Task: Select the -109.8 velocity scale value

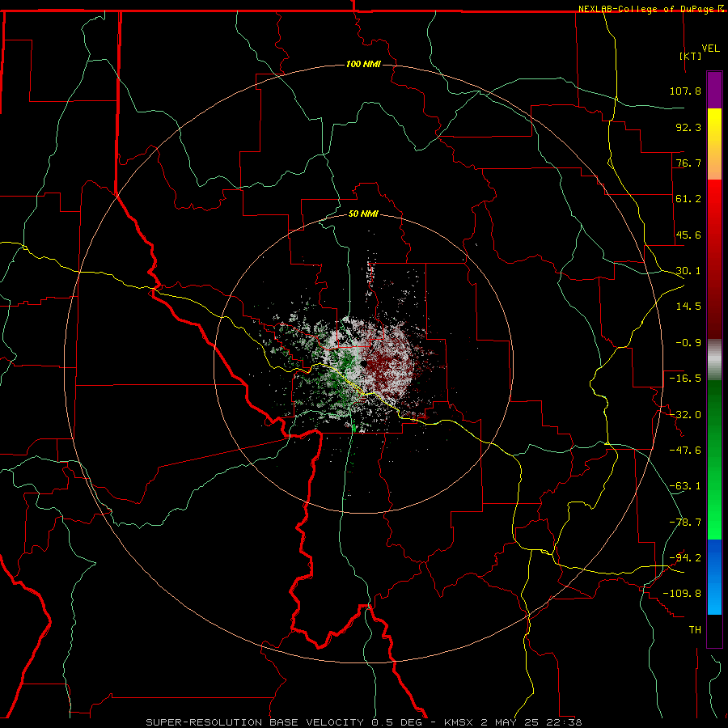Action: (682, 594)
